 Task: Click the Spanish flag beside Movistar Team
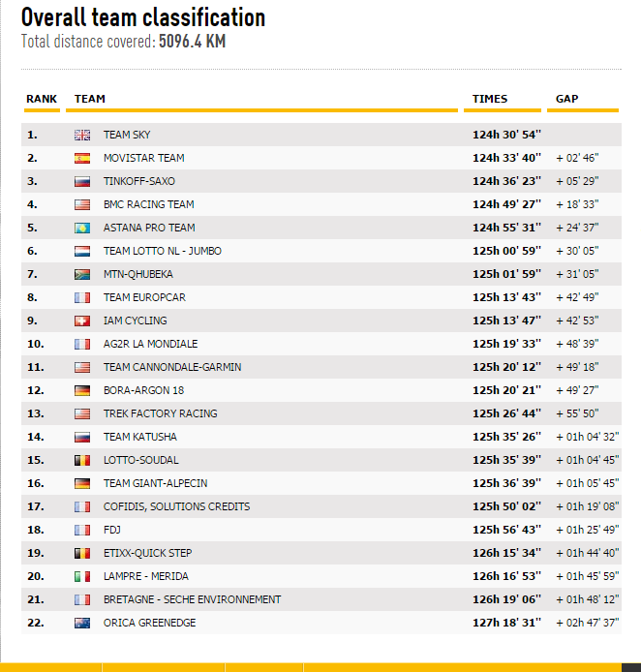click(x=82, y=158)
